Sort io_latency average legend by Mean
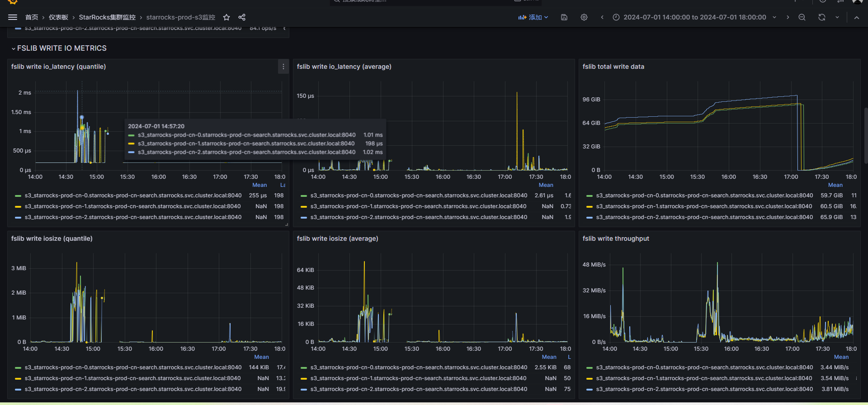This screenshot has height=405, width=868. pyautogui.click(x=546, y=185)
